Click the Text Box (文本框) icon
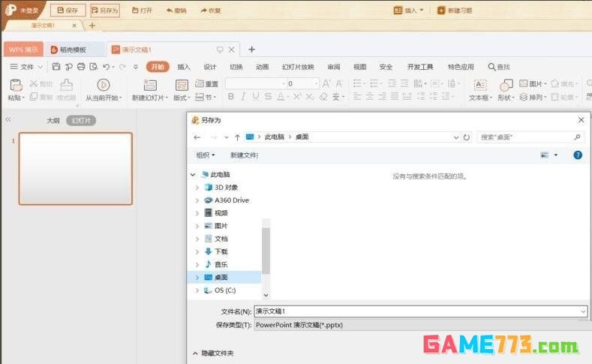Image resolution: width=592 pixels, height=364 pixels. point(480,85)
